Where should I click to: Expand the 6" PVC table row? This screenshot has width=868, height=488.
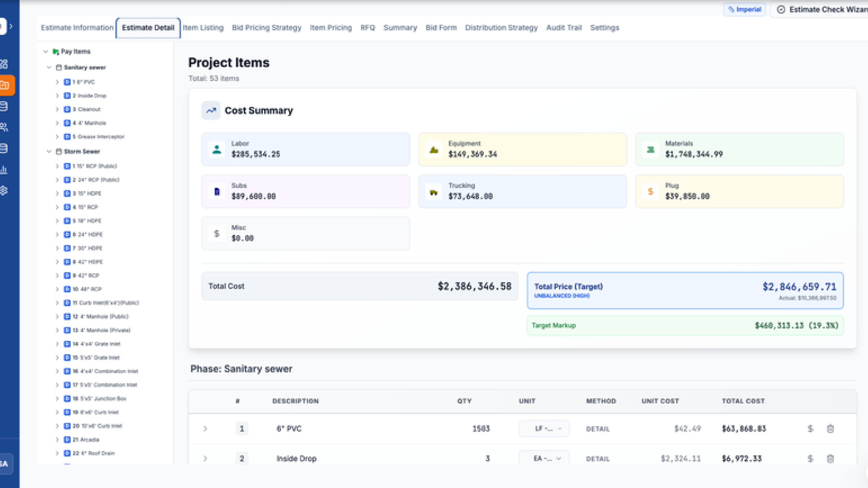coord(205,429)
